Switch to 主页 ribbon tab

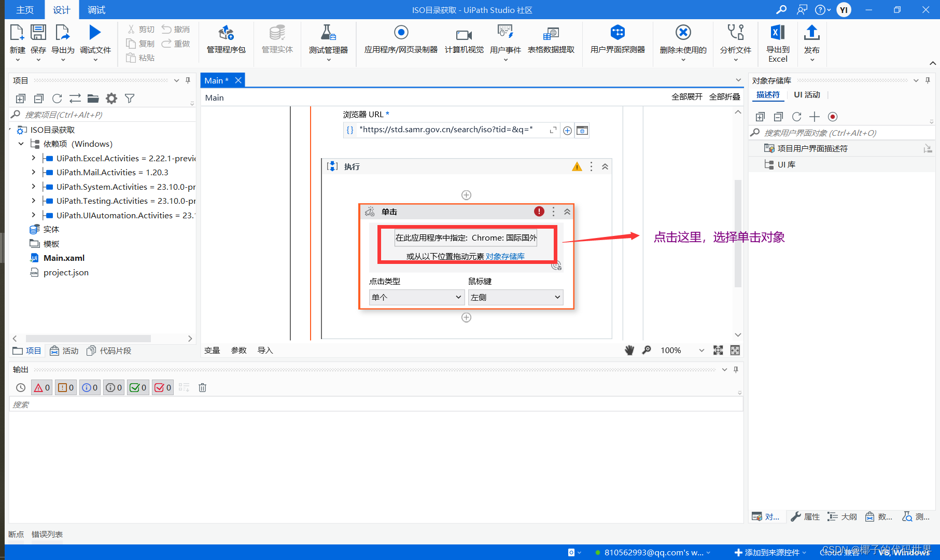[25, 10]
